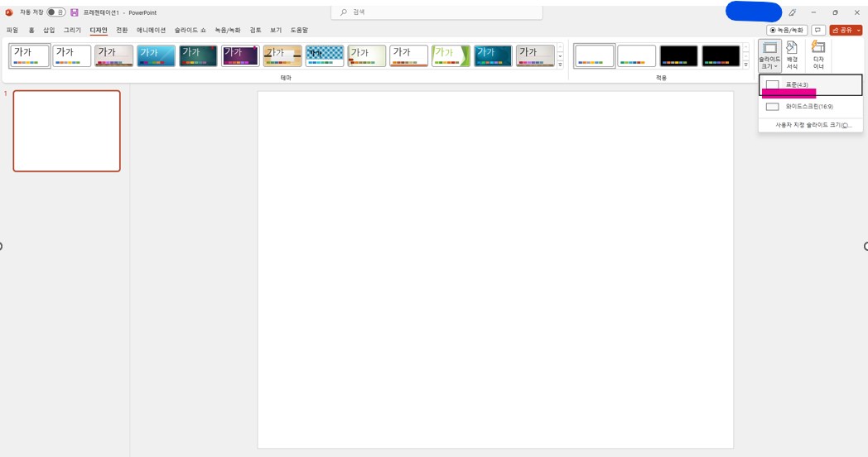
Task: Apply the blue checkered pattern theme
Action: tap(325, 55)
